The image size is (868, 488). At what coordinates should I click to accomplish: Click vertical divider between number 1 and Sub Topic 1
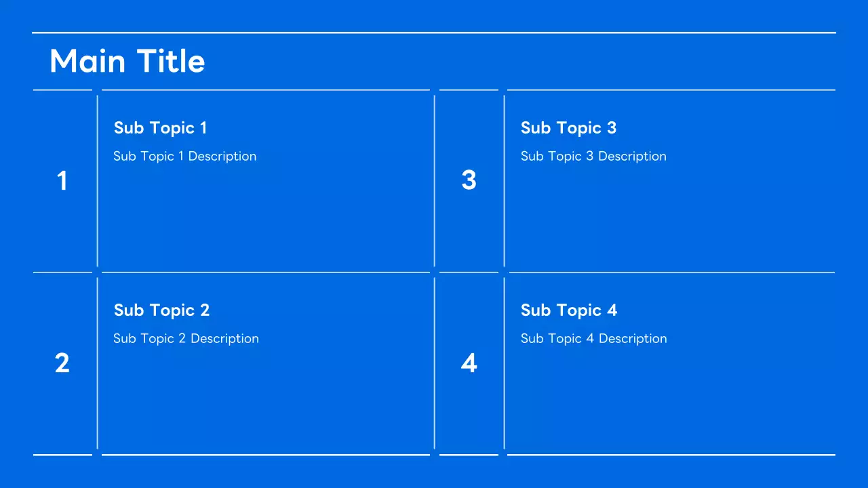tap(98, 181)
